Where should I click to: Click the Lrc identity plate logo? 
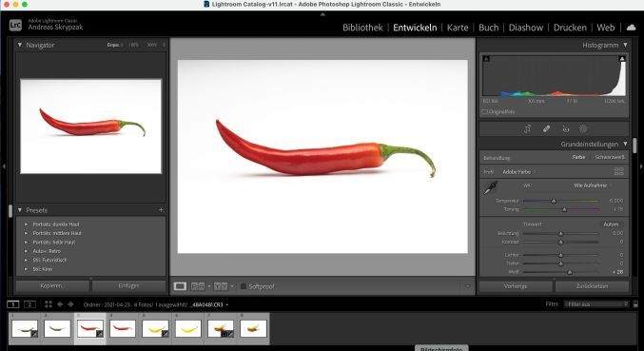tap(15, 25)
